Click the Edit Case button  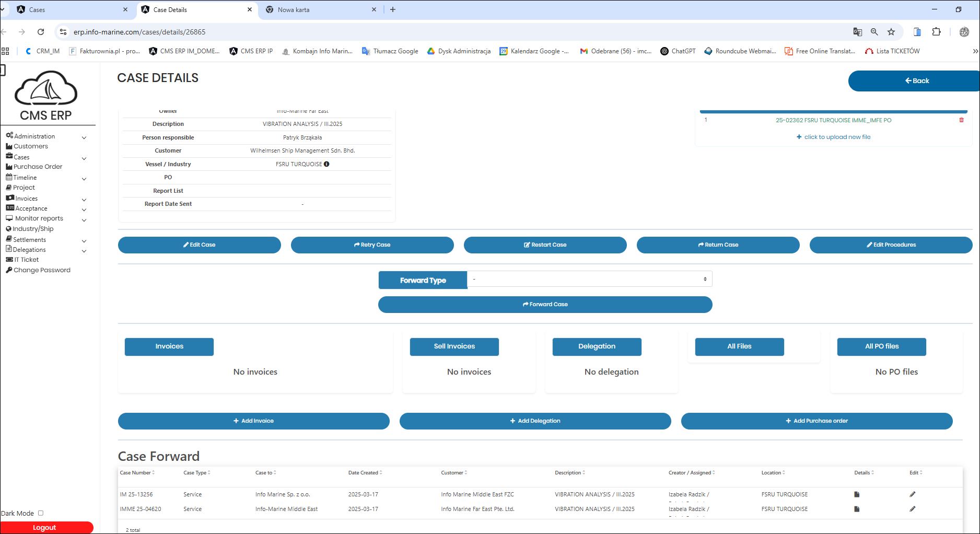[199, 245]
